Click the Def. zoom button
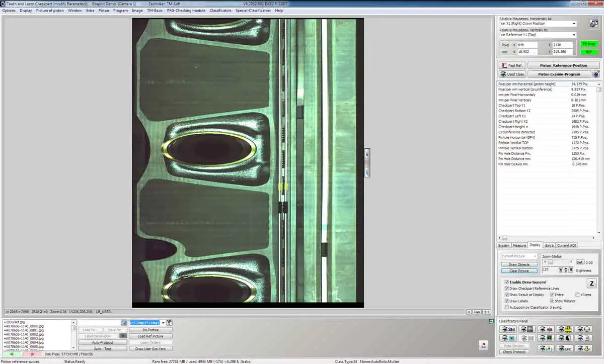Viewport: 604px width, 364px height. pos(580,262)
